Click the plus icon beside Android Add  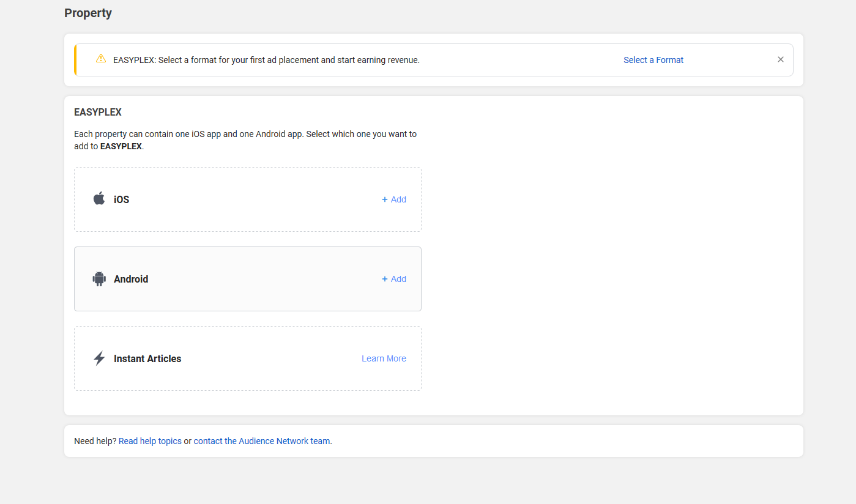pyautogui.click(x=385, y=278)
